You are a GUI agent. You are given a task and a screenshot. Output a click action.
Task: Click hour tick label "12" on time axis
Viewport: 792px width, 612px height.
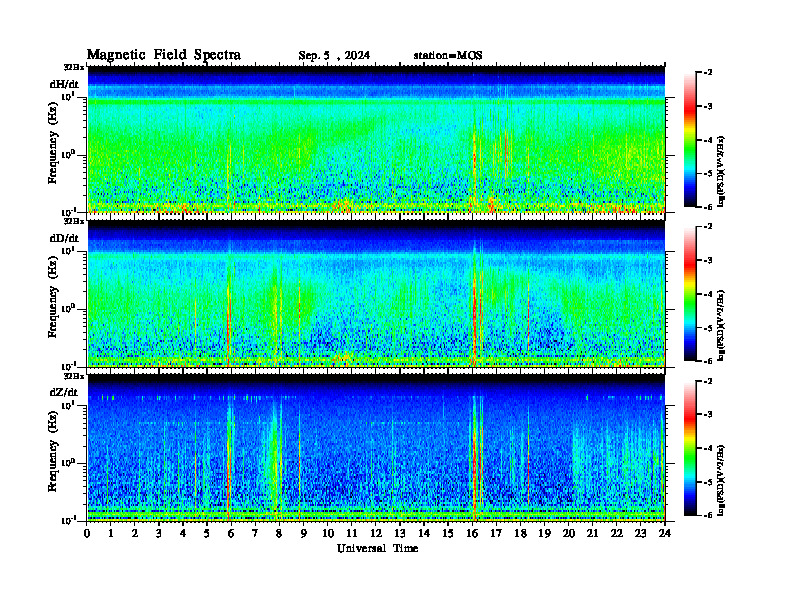[376, 533]
